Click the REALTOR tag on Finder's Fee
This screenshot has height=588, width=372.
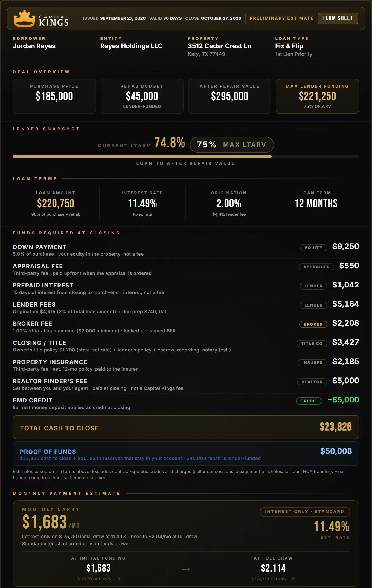pos(312,382)
